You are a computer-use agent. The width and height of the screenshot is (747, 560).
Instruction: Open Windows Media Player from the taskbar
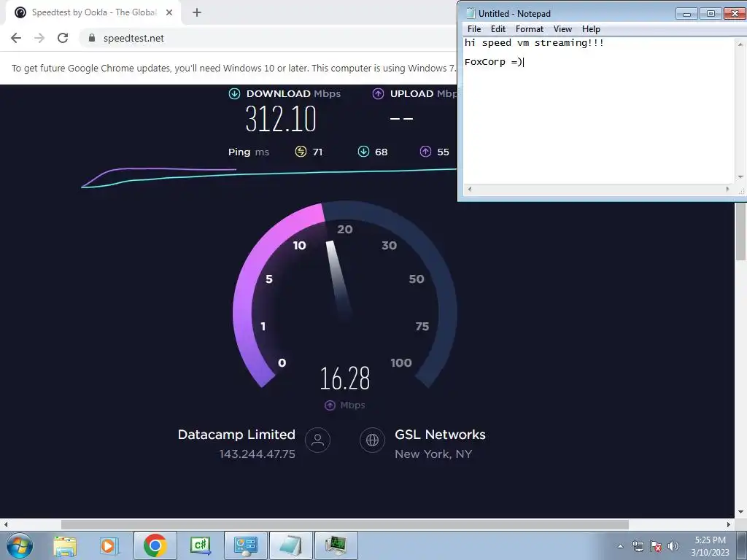pyautogui.click(x=108, y=545)
